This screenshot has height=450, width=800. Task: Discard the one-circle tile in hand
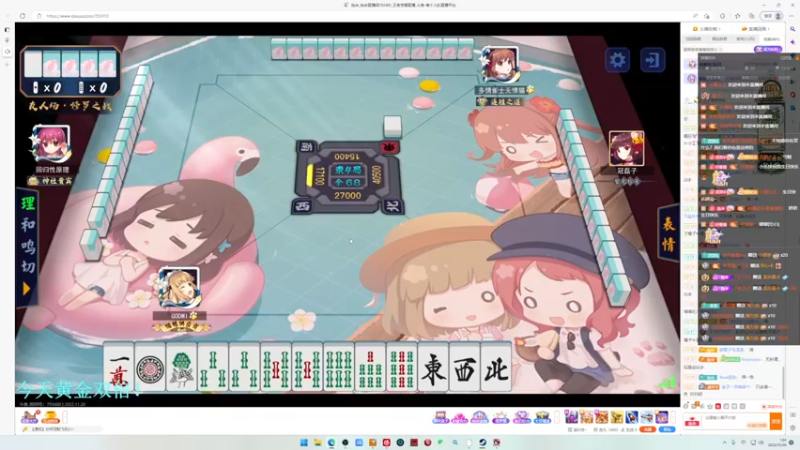pos(150,367)
